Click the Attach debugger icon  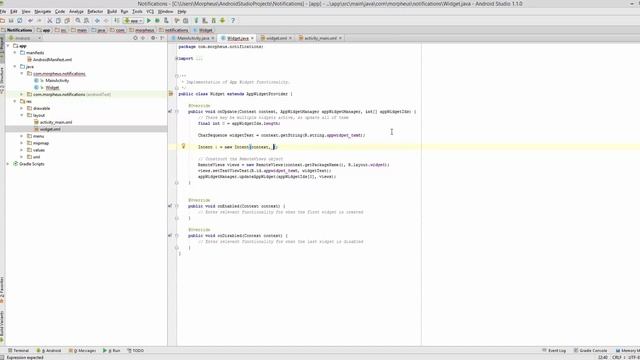pos(166,20)
